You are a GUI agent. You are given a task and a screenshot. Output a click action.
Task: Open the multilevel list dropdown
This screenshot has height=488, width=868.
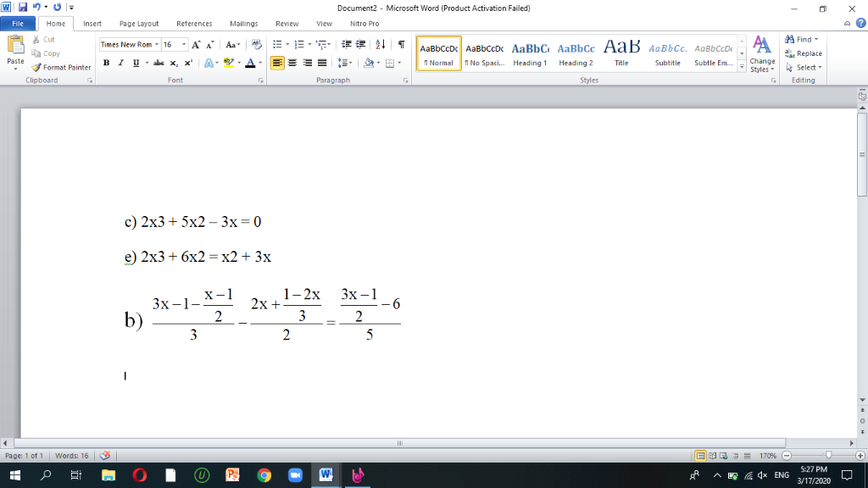pos(330,44)
